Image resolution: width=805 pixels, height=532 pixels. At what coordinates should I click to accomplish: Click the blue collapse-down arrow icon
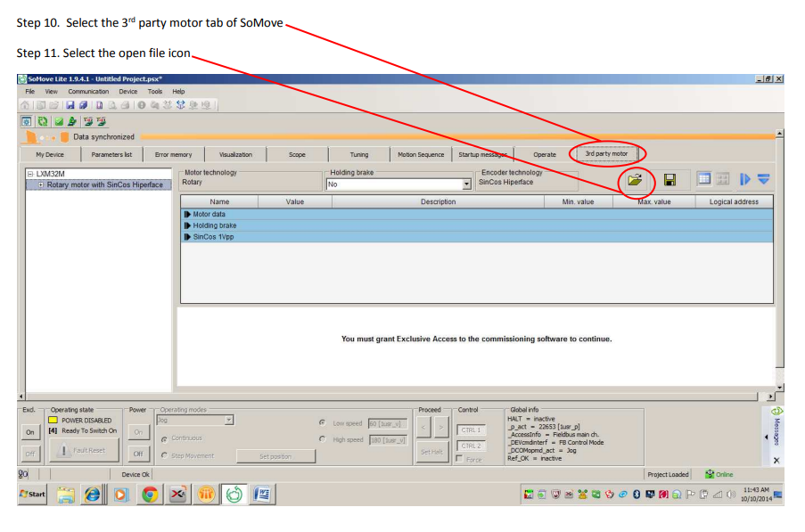click(764, 180)
